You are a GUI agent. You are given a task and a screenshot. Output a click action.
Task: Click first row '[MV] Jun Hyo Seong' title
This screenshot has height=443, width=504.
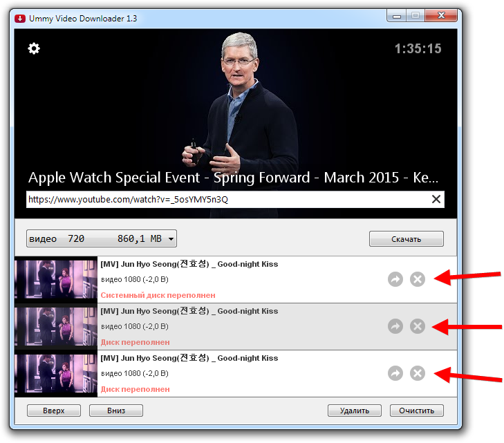tap(189, 264)
